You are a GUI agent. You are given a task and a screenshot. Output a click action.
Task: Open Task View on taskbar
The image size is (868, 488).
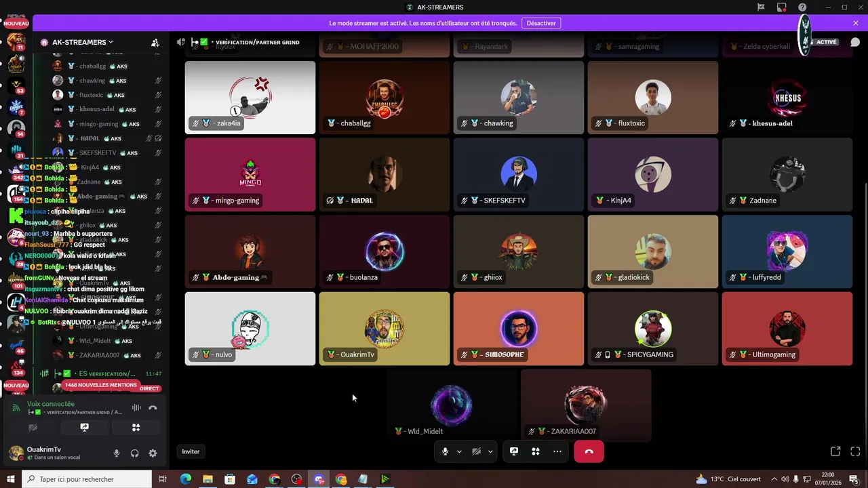[x=163, y=479]
